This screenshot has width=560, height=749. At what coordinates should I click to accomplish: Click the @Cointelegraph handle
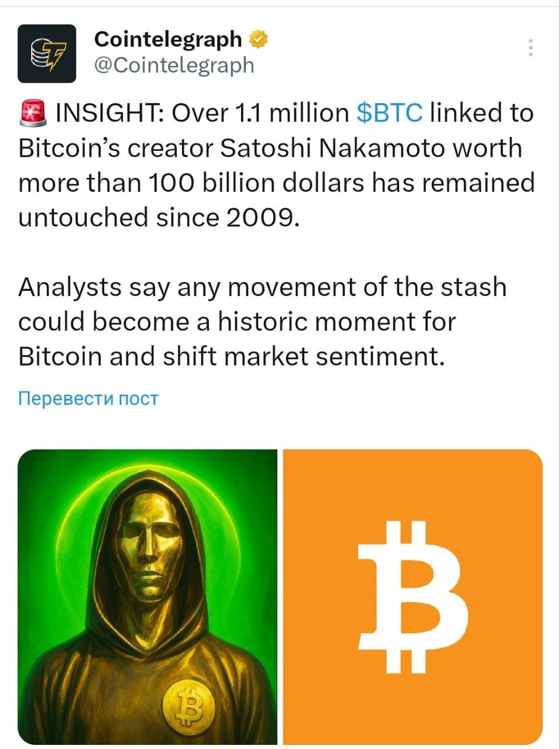(174, 65)
